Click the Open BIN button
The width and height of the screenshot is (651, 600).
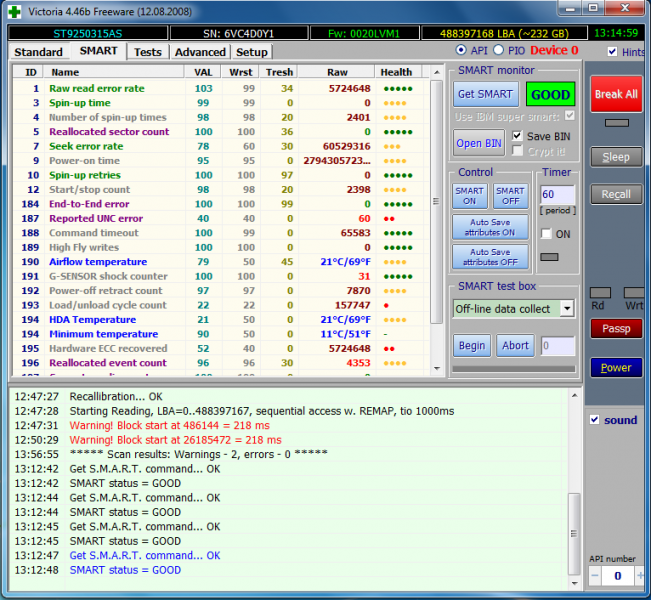tap(479, 143)
